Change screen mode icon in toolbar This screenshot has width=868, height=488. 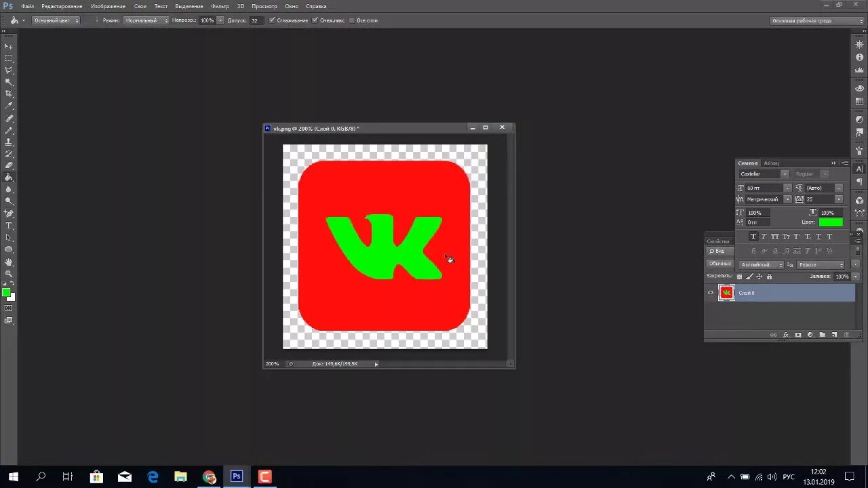point(9,321)
